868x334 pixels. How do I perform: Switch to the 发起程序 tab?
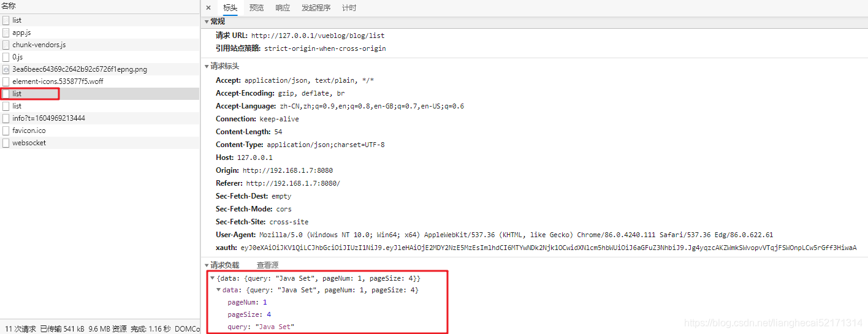point(316,8)
